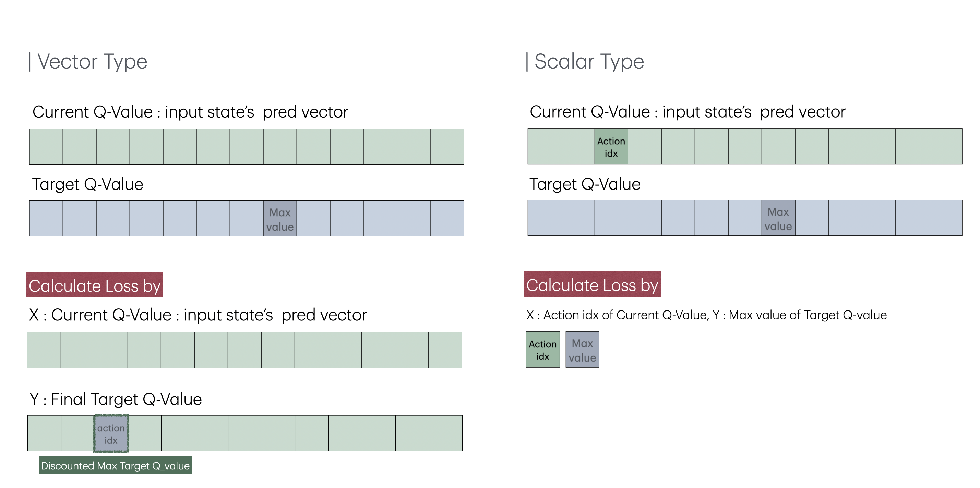This screenshot has width=980, height=488.
Task: Select the Action idx cell in Current Q-Value row
Action: pos(611,147)
